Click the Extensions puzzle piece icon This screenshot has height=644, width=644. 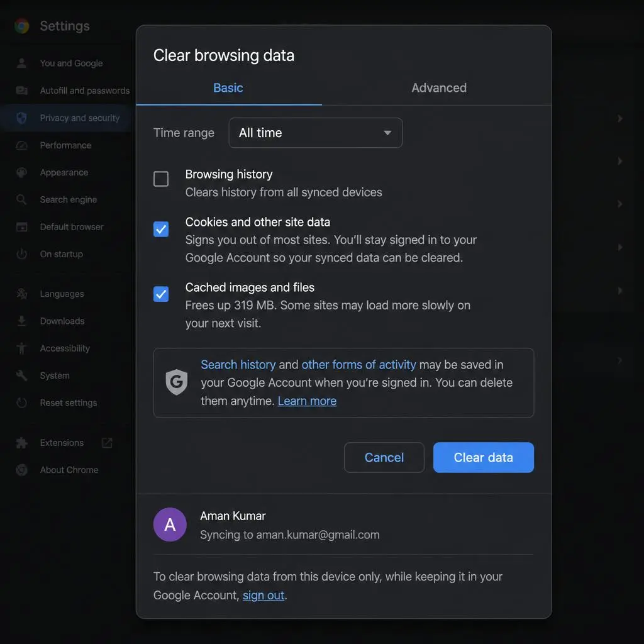point(22,443)
